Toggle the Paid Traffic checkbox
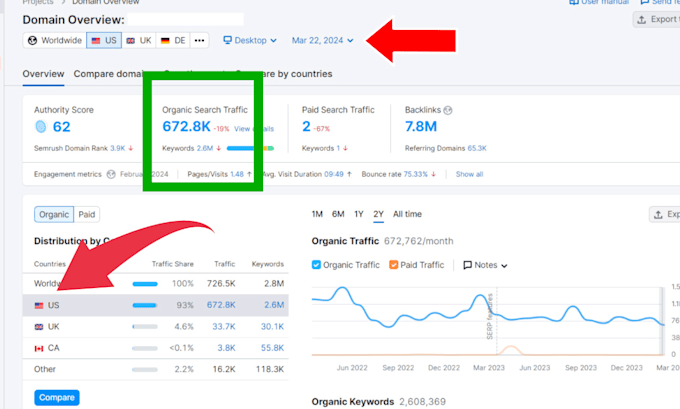Image resolution: width=680 pixels, height=409 pixels. [393, 265]
